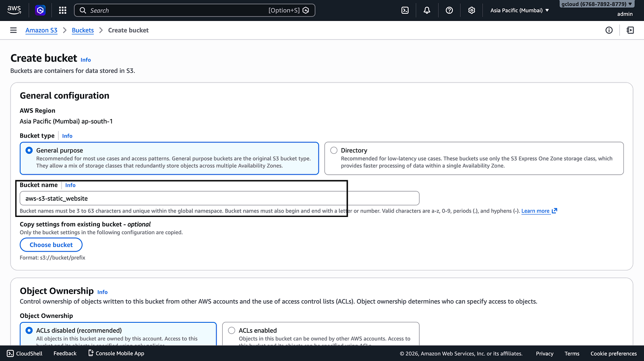Navigate to Amazon S3 breadcrumb

pyautogui.click(x=41, y=30)
